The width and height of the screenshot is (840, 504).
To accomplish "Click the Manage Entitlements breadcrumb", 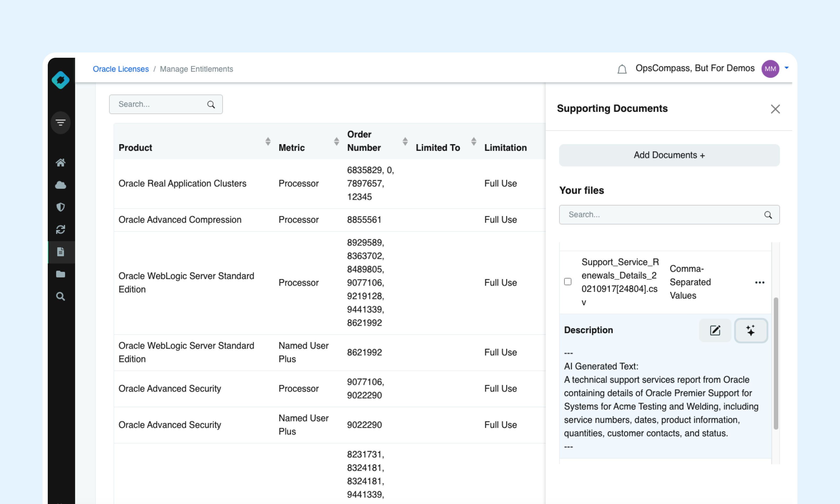I will point(196,69).
